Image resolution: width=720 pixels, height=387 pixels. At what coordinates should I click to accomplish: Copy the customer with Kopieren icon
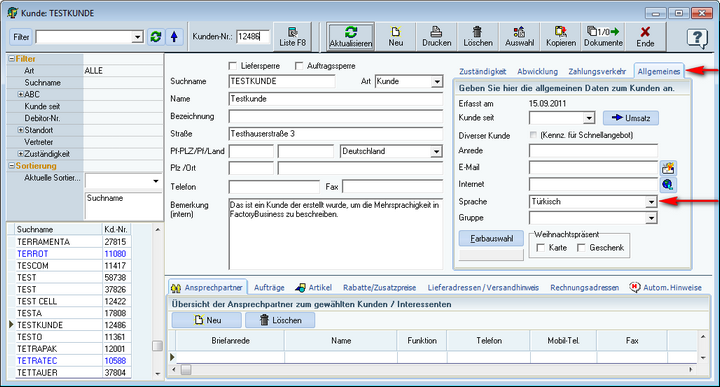561,36
